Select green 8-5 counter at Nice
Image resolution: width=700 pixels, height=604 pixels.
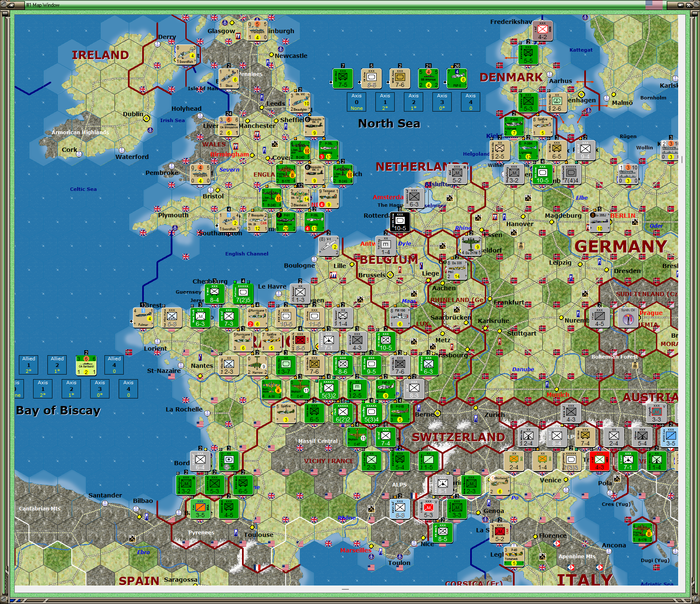click(x=442, y=533)
